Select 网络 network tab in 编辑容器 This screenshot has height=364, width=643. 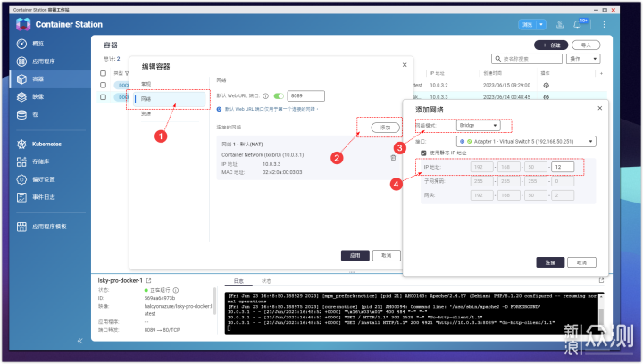170,99
